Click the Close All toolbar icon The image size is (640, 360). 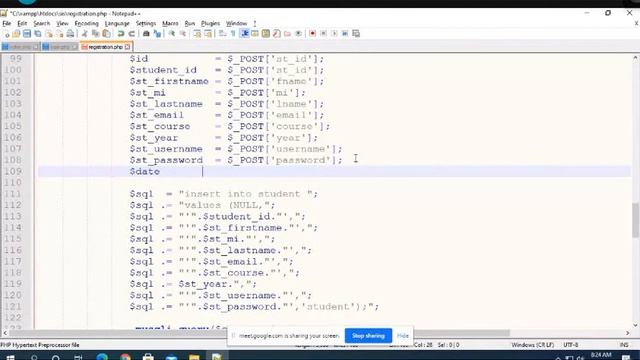(x=60, y=33)
